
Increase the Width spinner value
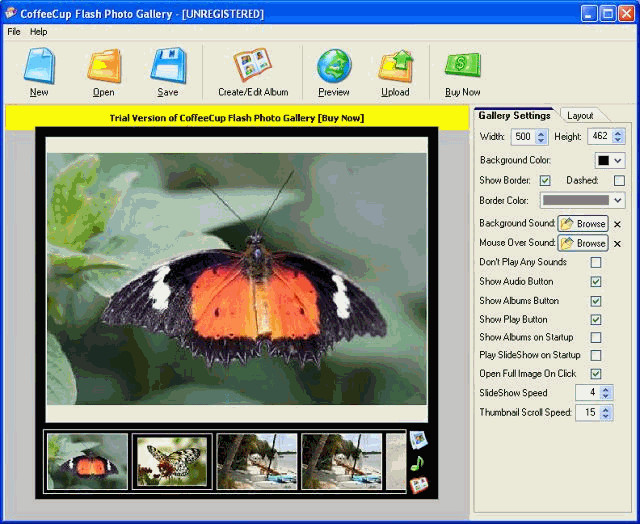[x=541, y=133]
